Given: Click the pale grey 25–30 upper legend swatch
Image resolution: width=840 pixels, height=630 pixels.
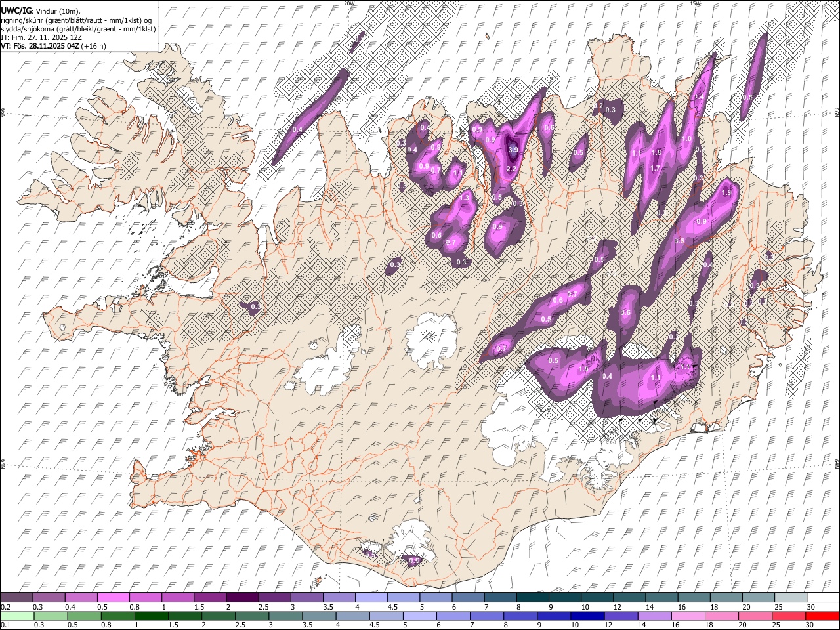Looking at the screenshot, I should pos(791,598).
